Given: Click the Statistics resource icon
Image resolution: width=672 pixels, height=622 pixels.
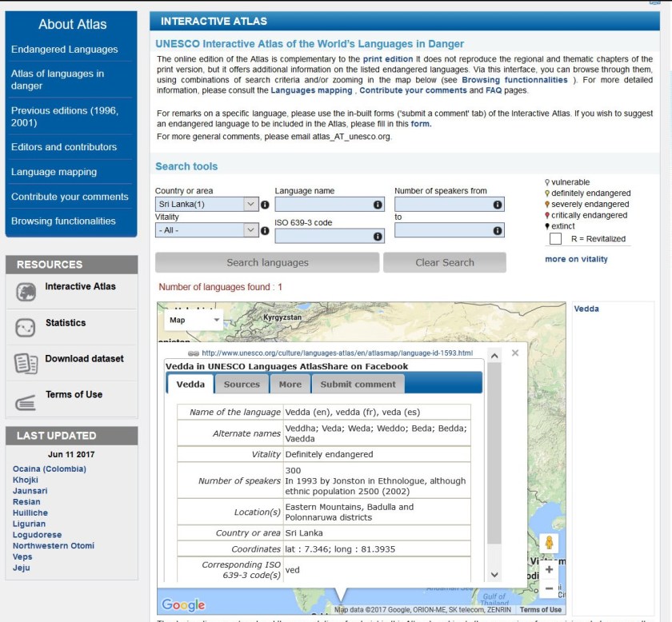Looking at the screenshot, I should [x=26, y=328].
